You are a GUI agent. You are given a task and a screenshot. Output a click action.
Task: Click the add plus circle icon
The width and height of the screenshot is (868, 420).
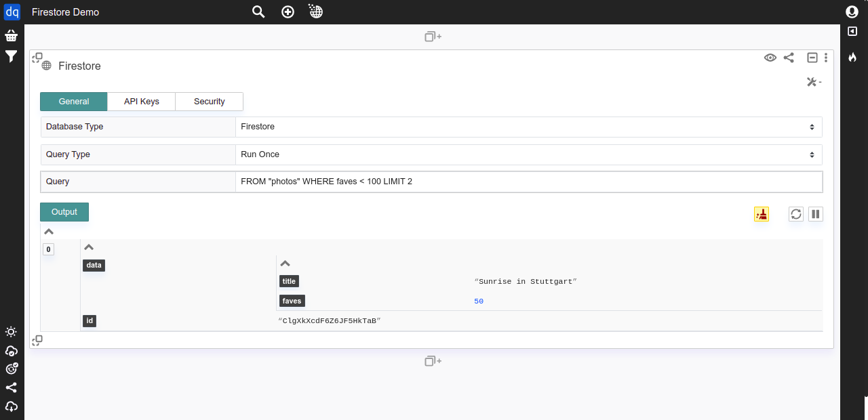tap(288, 12)
